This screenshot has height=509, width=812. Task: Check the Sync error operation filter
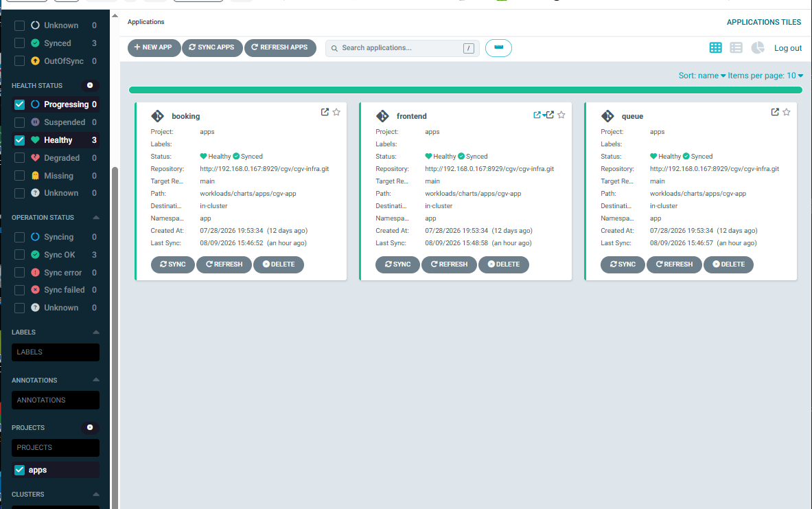pos(20,272)
